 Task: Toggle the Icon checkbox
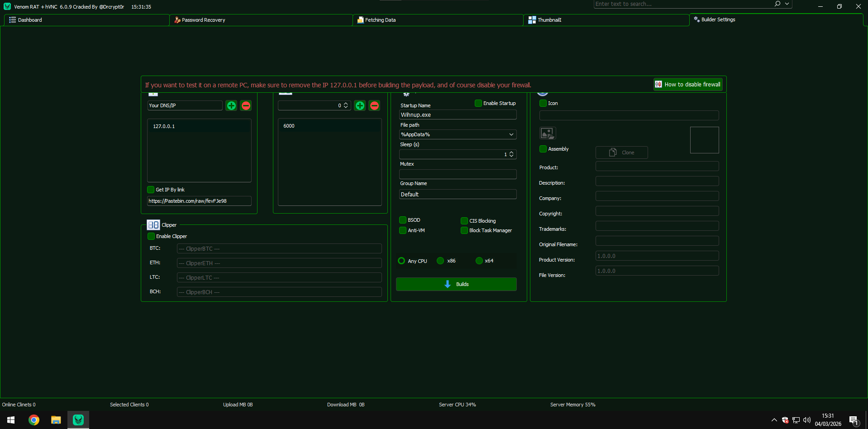coord(543,103)
